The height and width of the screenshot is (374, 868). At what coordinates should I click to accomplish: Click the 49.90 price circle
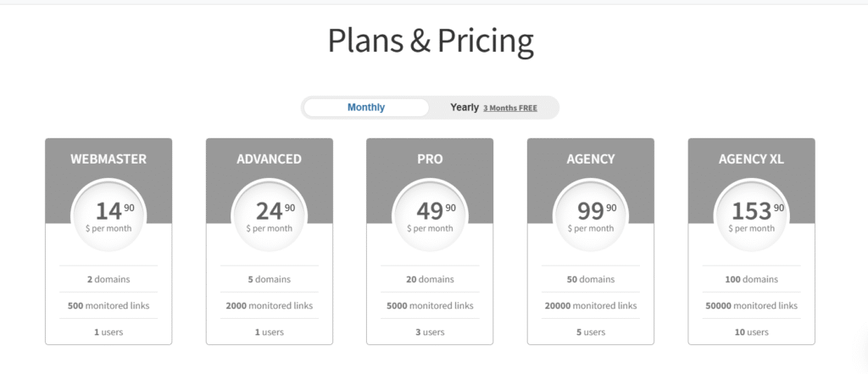click(x=430, y=215)
